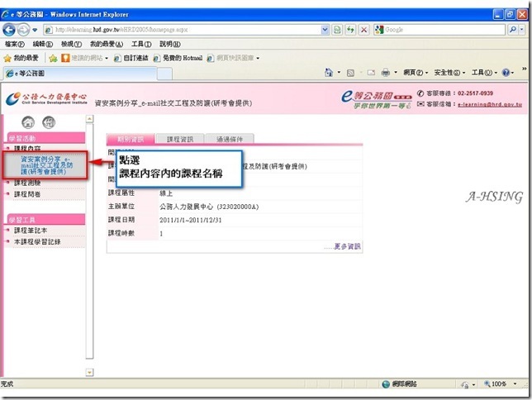This screenshot has height=400, width=532.
Task: Click the 02-2517-0939 hotline number
Action: [x=475, y=93]
